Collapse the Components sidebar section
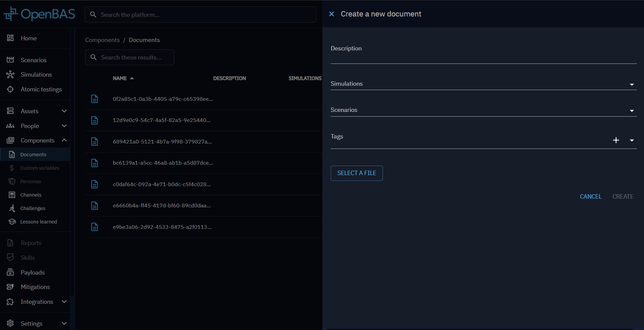This screenshot has width=644, height=330. [64, 140]
